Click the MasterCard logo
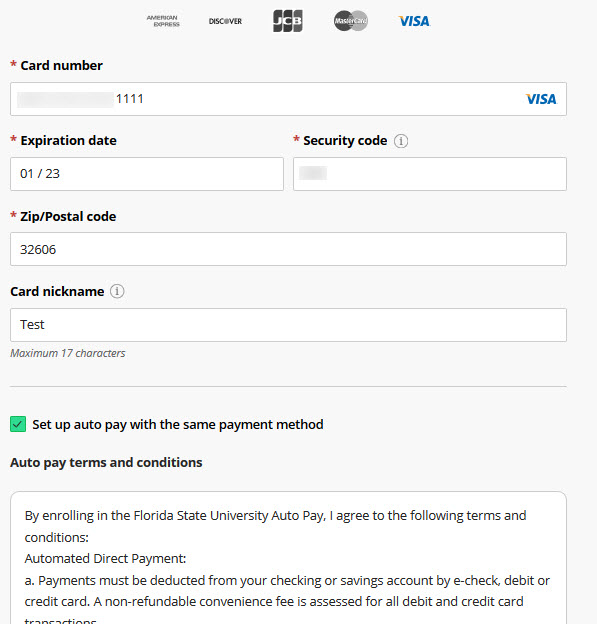 (x=351, y=21)
